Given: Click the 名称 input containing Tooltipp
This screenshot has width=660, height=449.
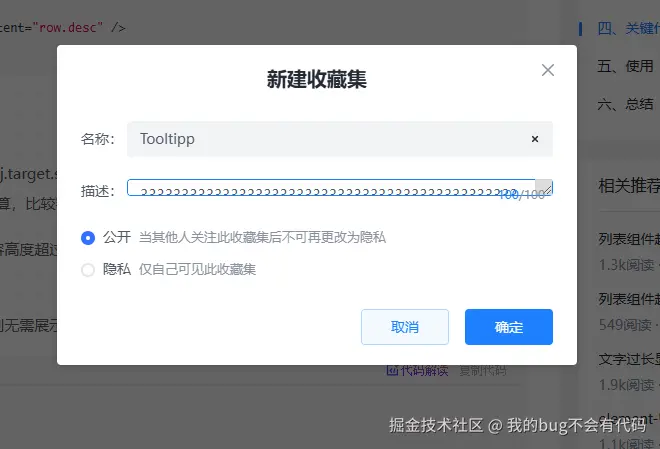Looking at the screenshot, I should [x=340, y=139].
